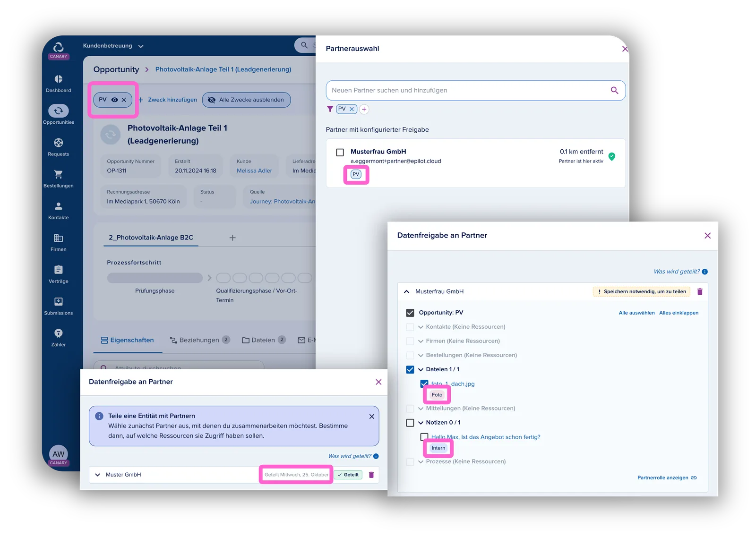Toggle the eye icon on the PV tag
756x537 pixels.
click(114, 100)
